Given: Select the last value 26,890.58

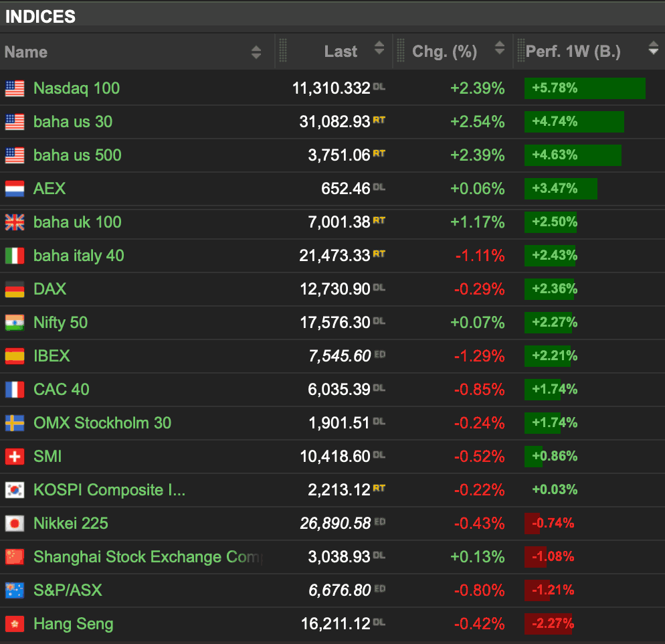Looking at the screenshot, I should pyautogui.click(x=335, y=524).
